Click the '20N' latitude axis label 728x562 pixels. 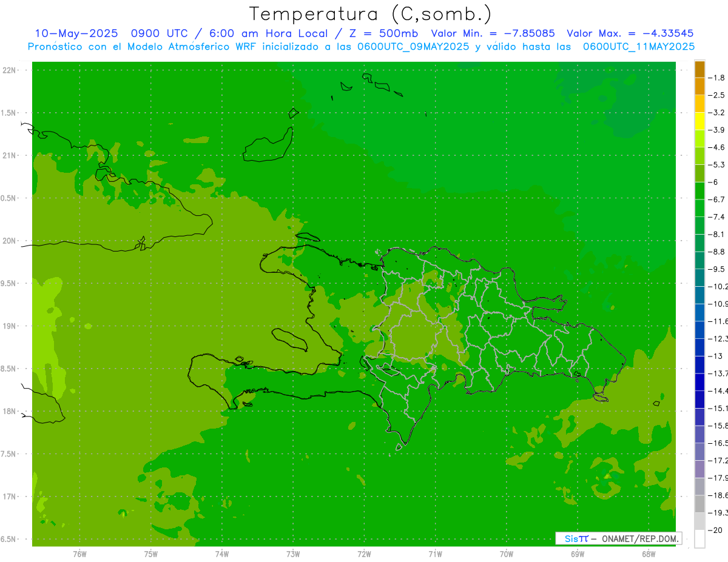tap(9, 241)
